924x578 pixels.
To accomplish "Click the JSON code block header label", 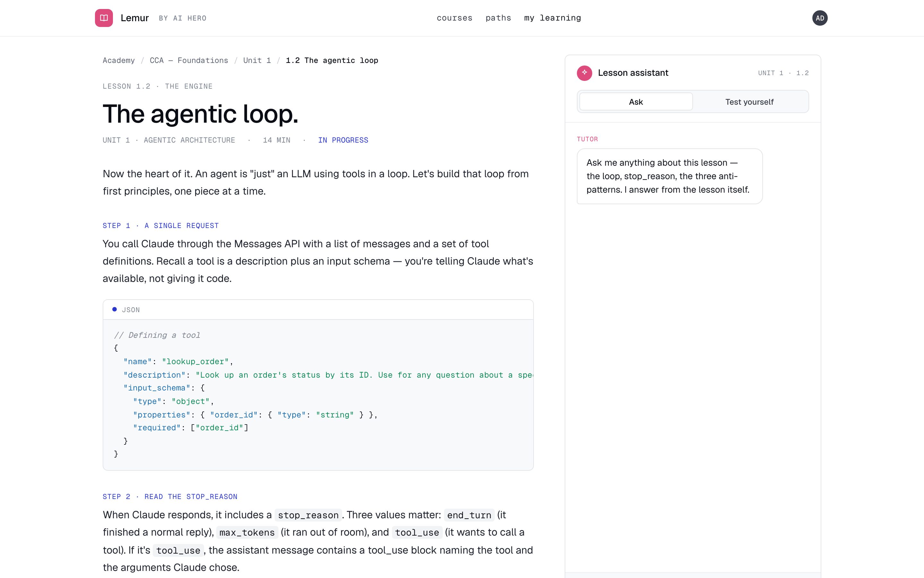I will click(x=131, y=310).
